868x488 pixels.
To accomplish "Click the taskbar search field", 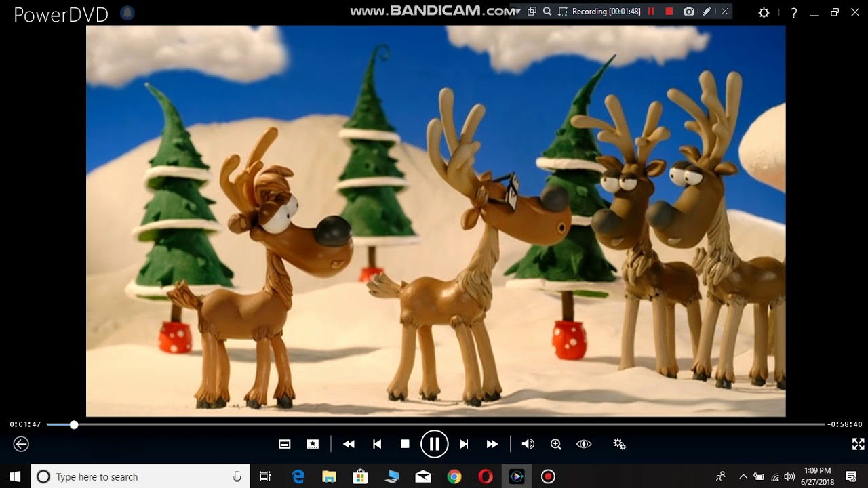I will pyautogui.click(x=140, y=476).
